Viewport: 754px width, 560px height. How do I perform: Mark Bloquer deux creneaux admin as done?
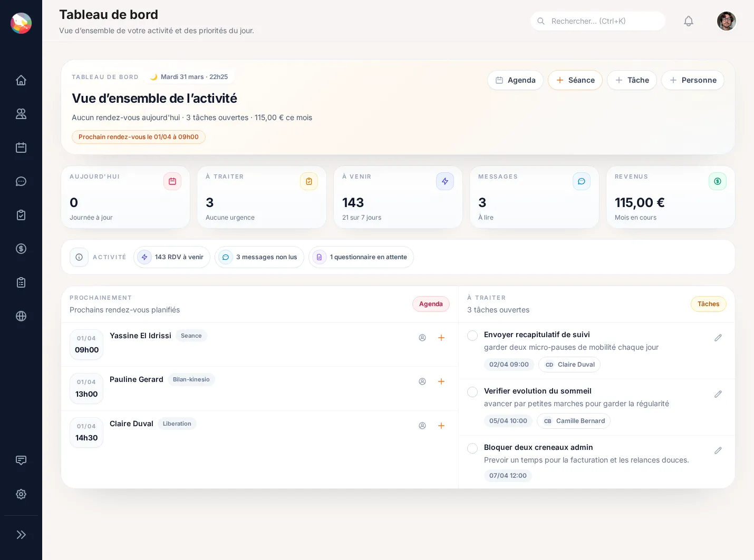tap(472, 448)
